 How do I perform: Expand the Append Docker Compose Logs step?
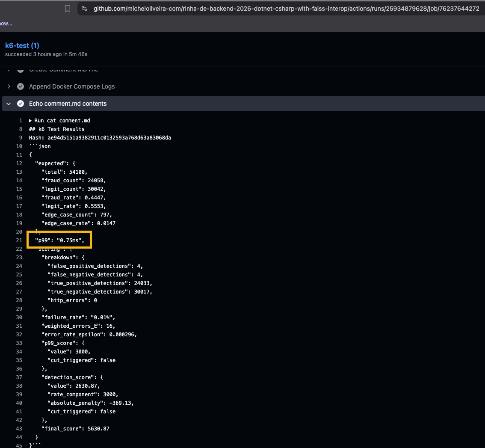click(x=9, y=86)
